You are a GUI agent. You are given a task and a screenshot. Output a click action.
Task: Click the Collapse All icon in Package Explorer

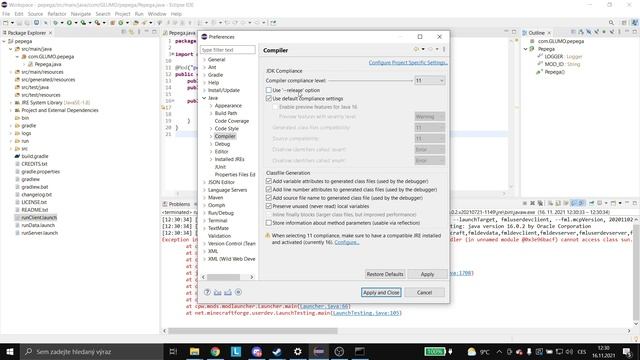pyautogui.click(x=124, y=32)
